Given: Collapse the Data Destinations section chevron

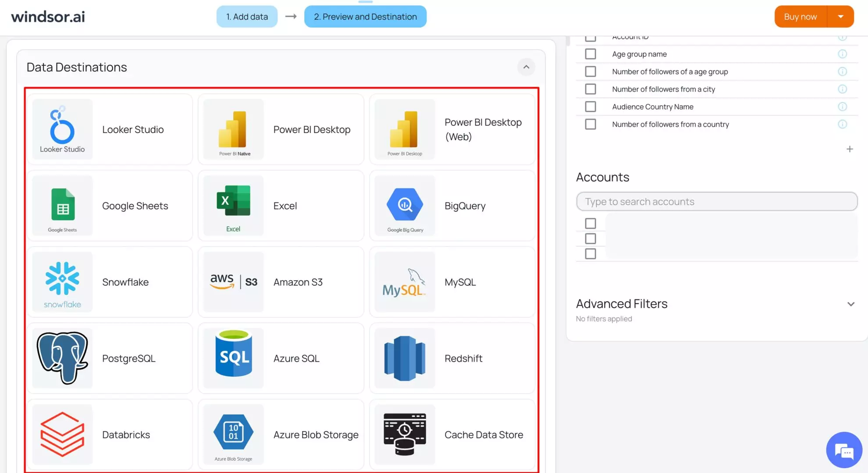Looking at the screenshot, I should (526, 67).
